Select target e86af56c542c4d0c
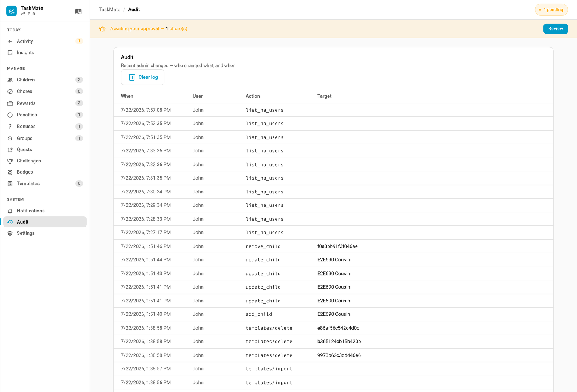The image size is (577, 392). click(338, 328)
